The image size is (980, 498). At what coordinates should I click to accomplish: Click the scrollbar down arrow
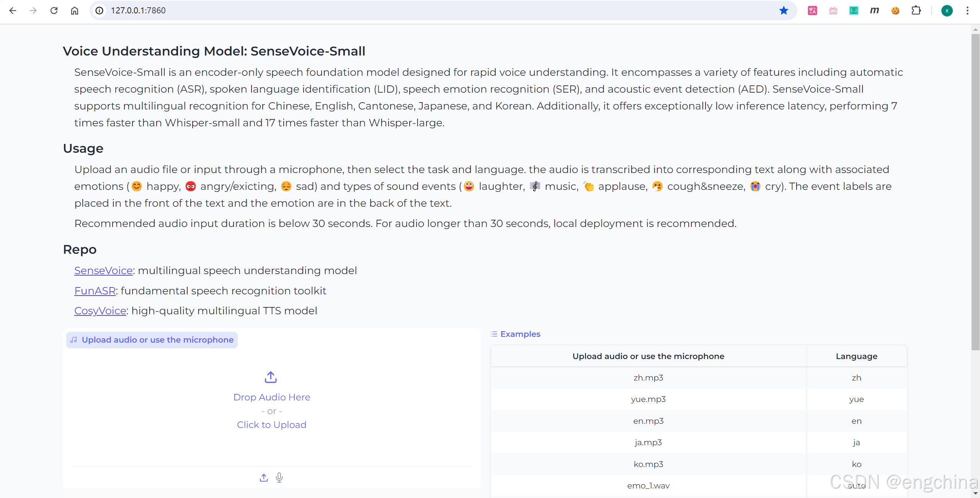coord(975,494)
